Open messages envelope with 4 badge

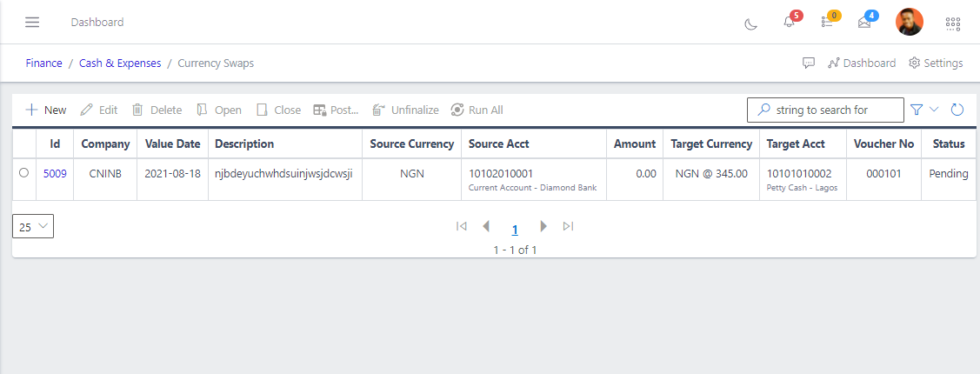864,23
